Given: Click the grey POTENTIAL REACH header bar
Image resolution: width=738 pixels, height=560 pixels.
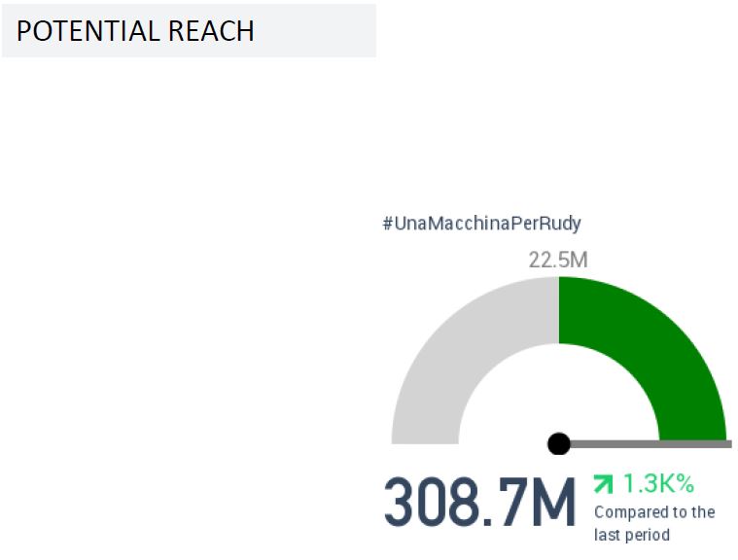Looking at the screenshot, I should [x=189, y=30].
